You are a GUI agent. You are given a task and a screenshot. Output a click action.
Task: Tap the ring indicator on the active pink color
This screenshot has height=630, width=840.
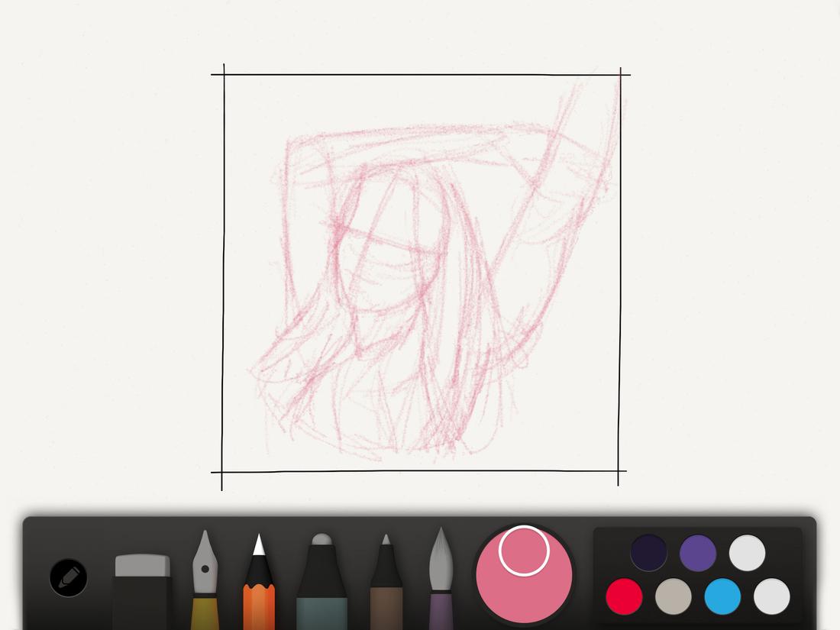525,551
